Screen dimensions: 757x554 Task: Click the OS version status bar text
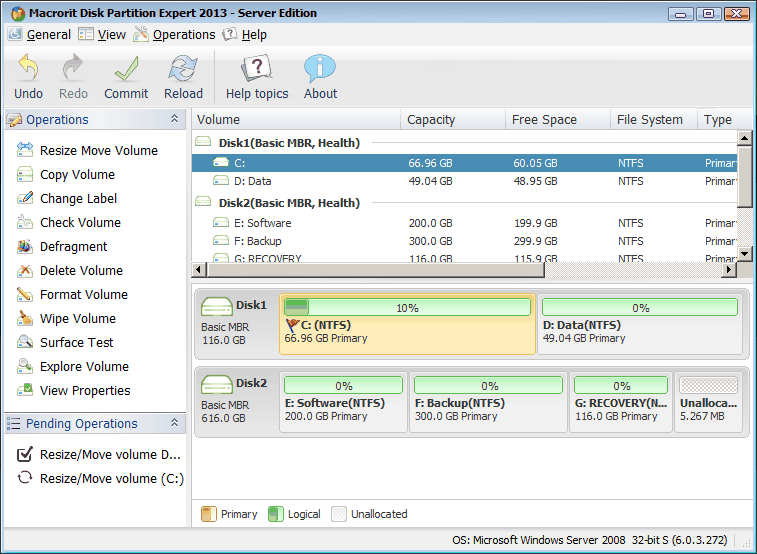[589, 540]
